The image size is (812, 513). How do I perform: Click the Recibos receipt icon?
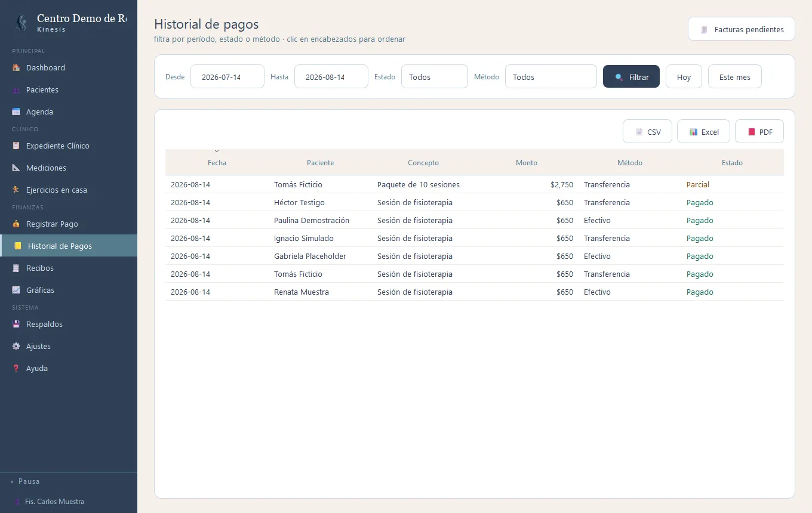(16, 268)
